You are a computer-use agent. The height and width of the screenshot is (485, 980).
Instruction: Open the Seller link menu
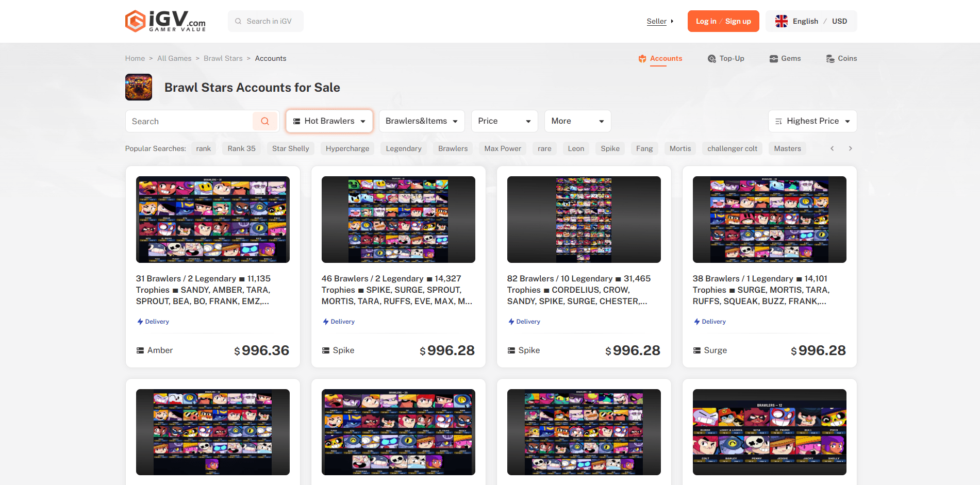659,21
